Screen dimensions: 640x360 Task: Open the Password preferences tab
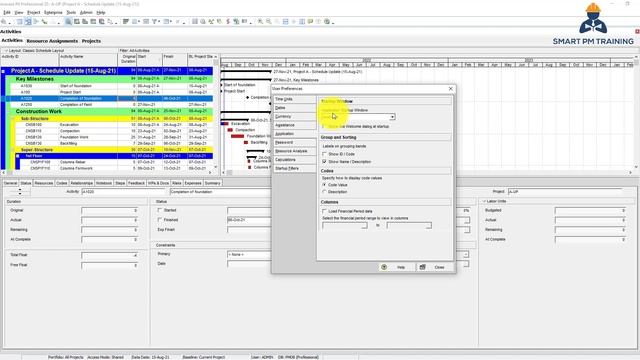coord(294,142)
